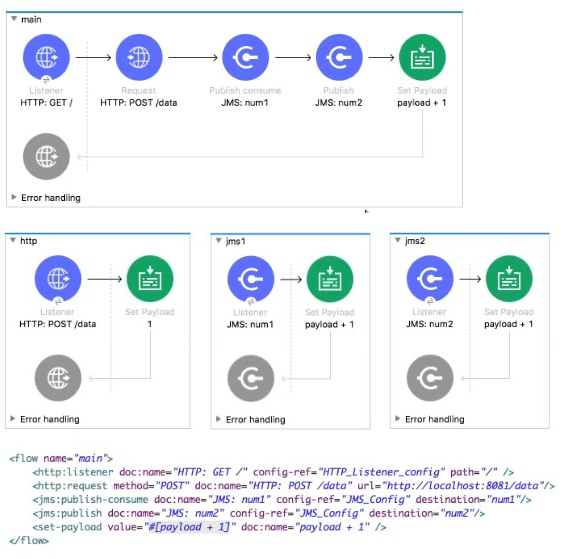Screen dimensions: 574x559
Task: Collapse the http flow triangle
Action: coord(13,240)
